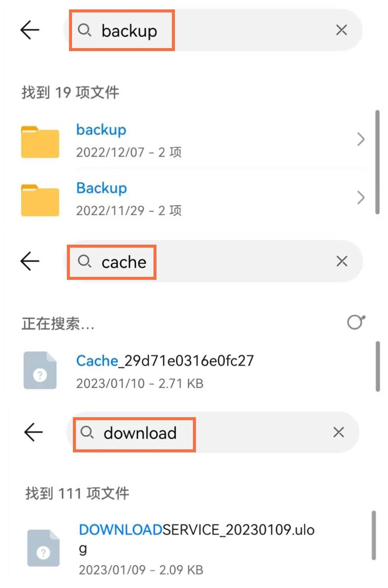Click unknown file icon for Cache file
The image size is (388, 588).
coord(40,370)
